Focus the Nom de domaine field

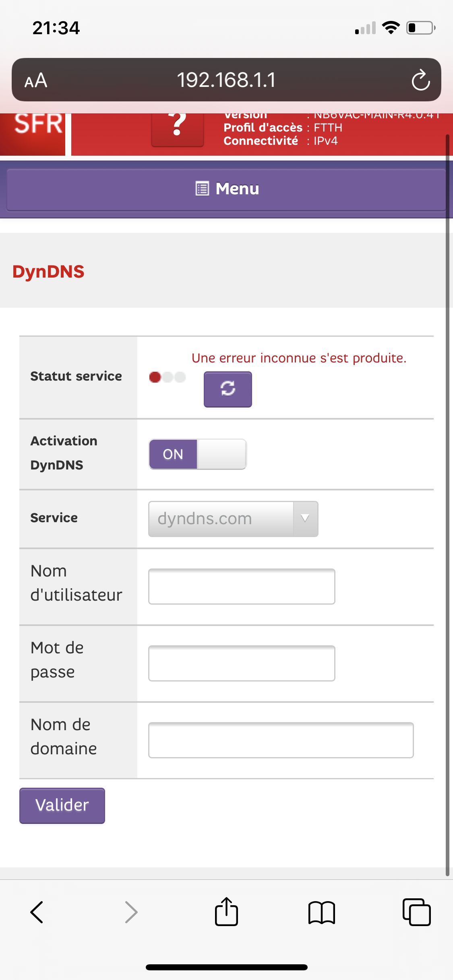[281, 740]
